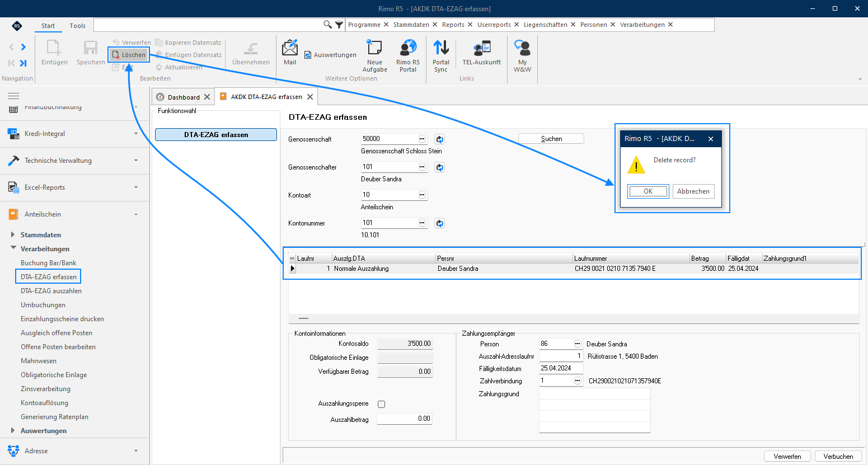
Task: Open lookup for Person 86
Action: (578, 344)
